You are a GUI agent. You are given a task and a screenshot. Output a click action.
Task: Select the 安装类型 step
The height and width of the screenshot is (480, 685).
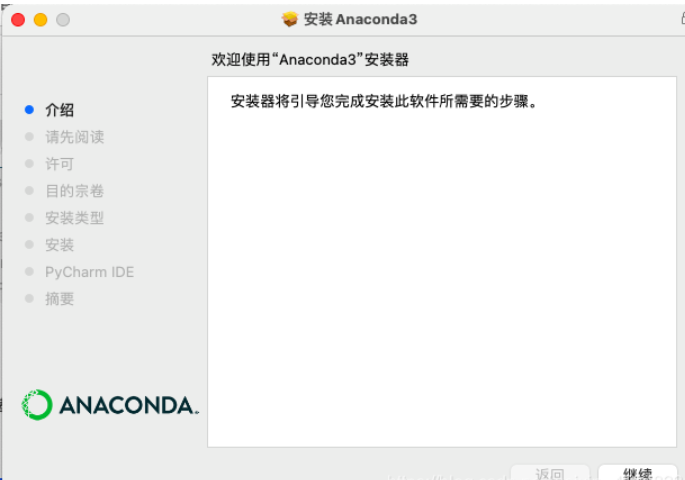[75, 218]
